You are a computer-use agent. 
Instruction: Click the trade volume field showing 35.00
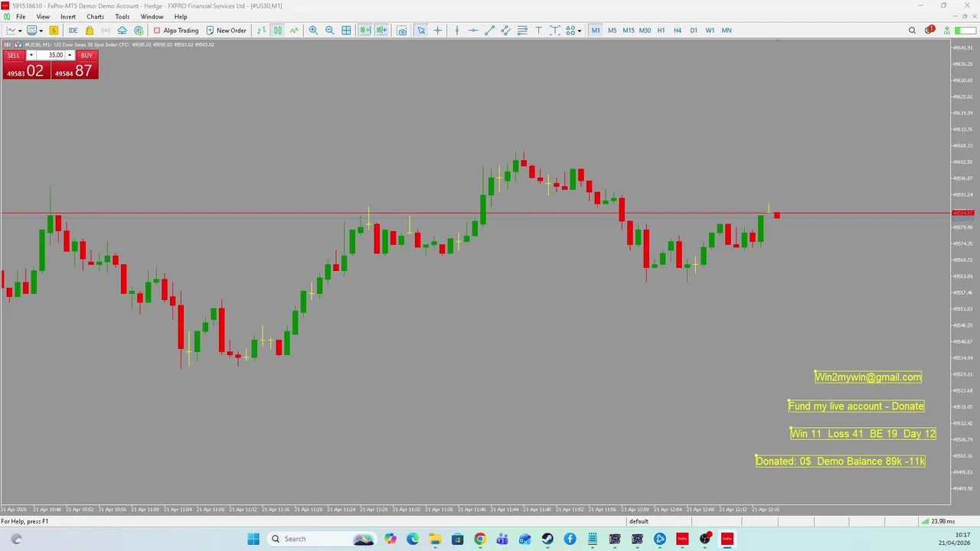[51, 55]
